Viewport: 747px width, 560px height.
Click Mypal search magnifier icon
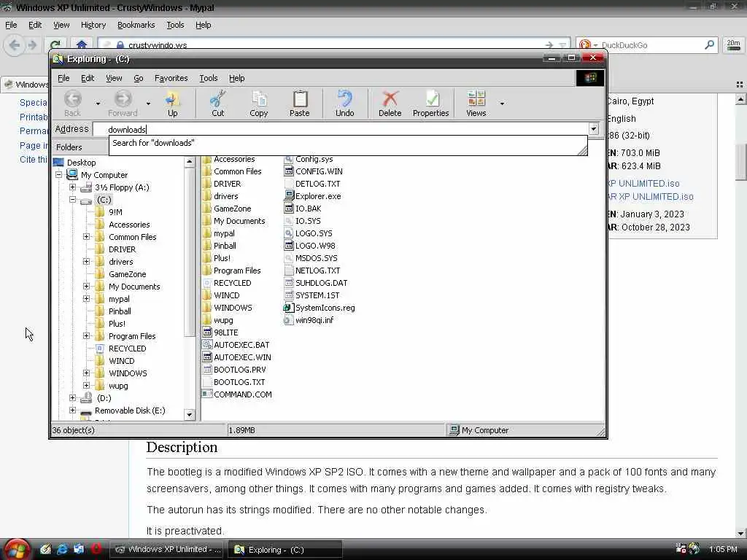pos(709,44)
